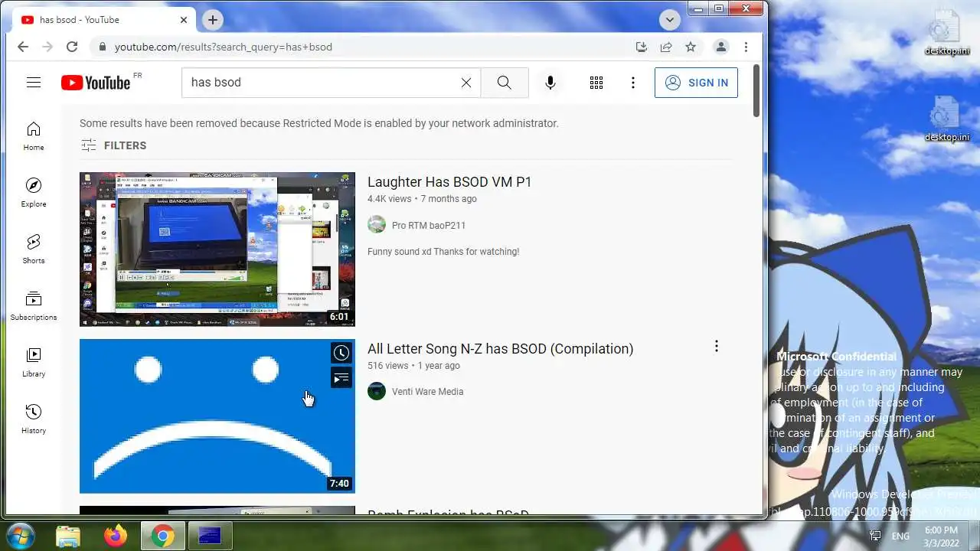The image size is (980, 551).
Task: Click the Chrome taskbar button
Action: 162,536
